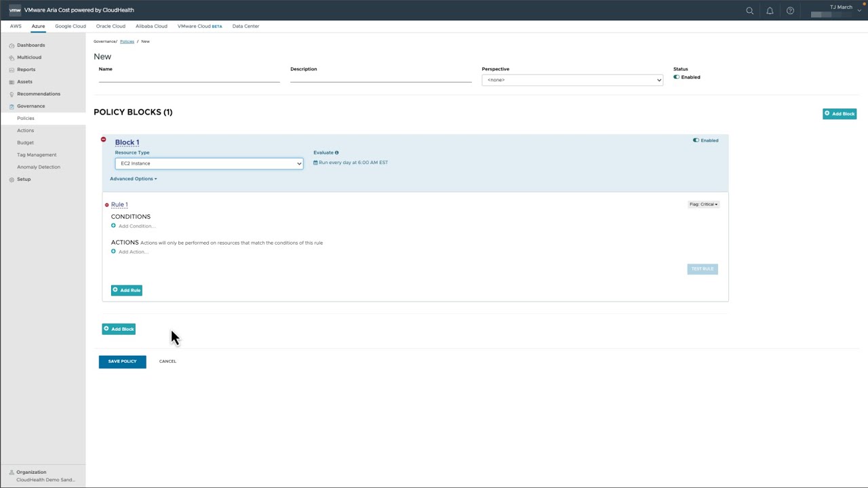The image size is (868, 488).
Task: Open Policies in the Governance submenu
Action: 26,119
